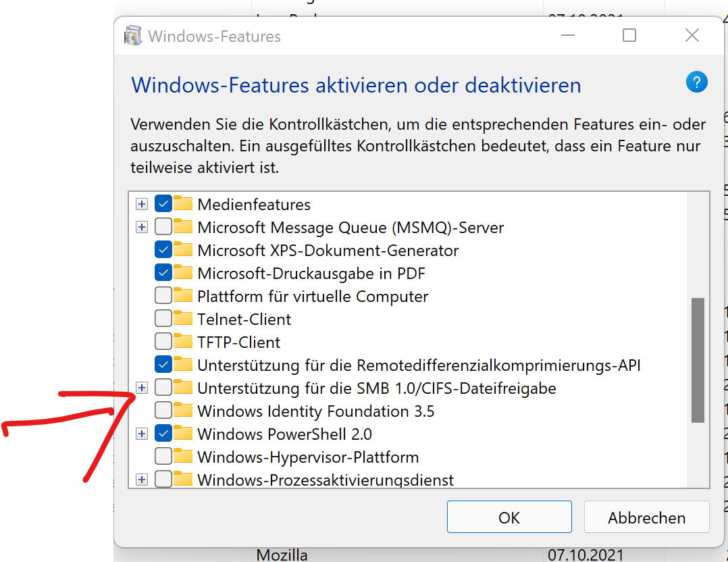The height and width of the screenshot is (562, 728).
Task: Expand the Windows-Prozessaktivierungsdienst node
Action: (142, 480)
